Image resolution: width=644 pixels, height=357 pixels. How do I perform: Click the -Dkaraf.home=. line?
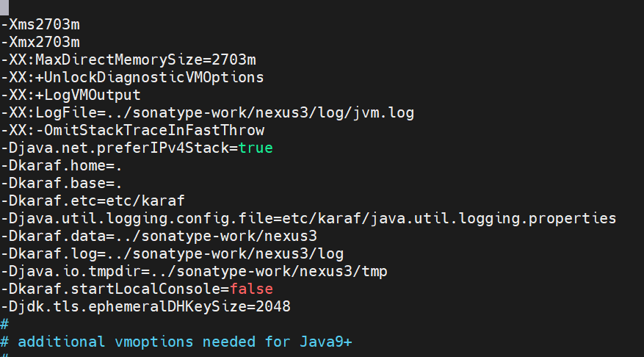(x=62, y=166)
